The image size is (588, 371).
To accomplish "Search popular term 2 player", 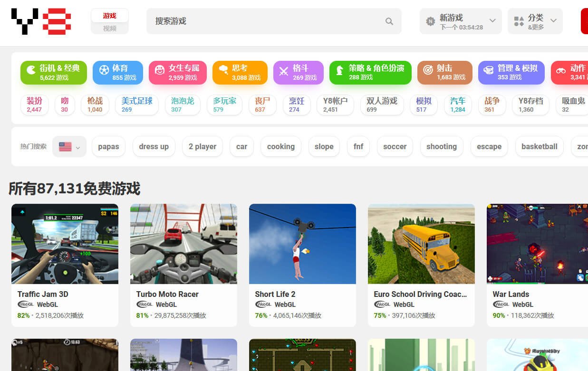I will click(202, 146).
